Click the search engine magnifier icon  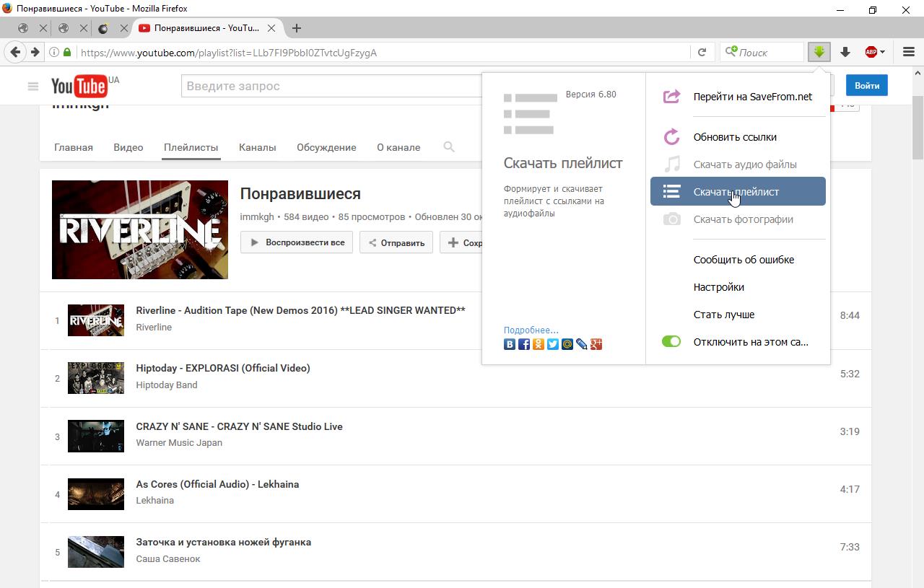(x=731, y=52)
